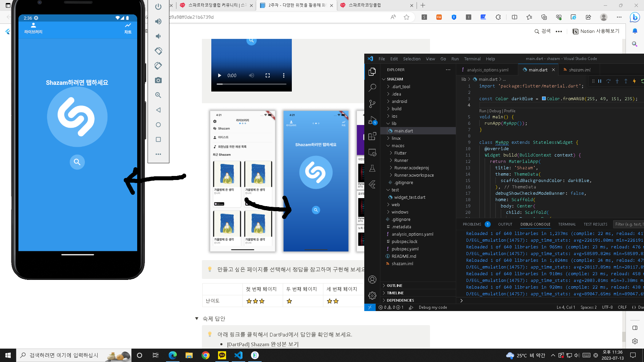Viewport: 644px width, 362px height.
Task: Open 차트 tab in emulator app
Action: click(128, 28)
